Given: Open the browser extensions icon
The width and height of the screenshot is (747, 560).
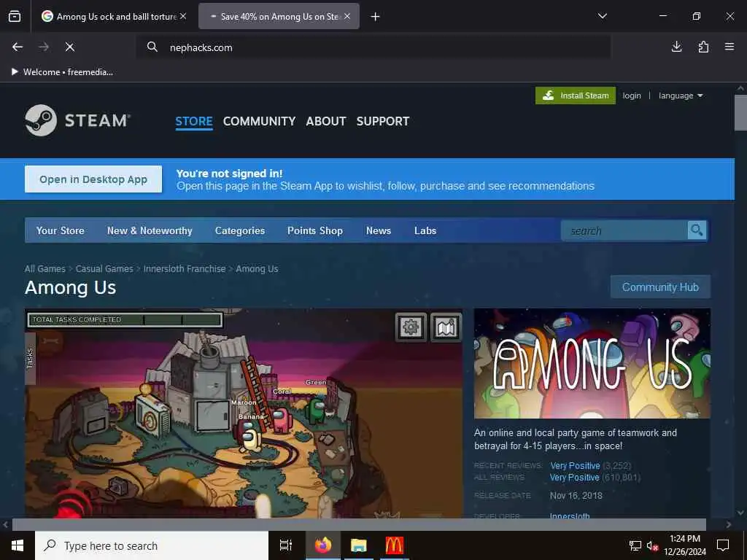Looking at the screenshot, I should click(703, 47).
